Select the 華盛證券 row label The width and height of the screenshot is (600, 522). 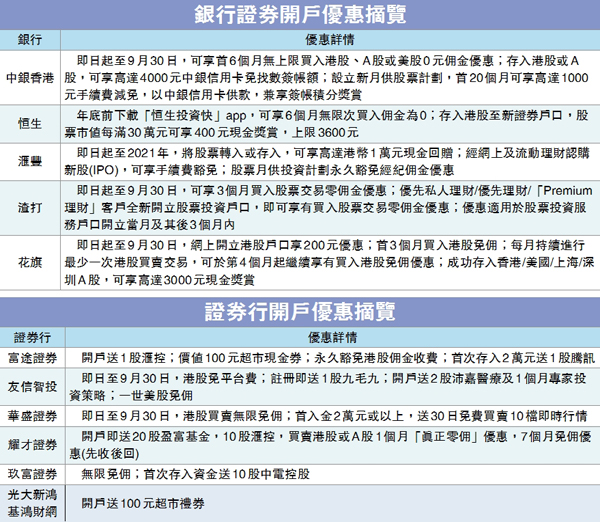(x=31, y=414)
